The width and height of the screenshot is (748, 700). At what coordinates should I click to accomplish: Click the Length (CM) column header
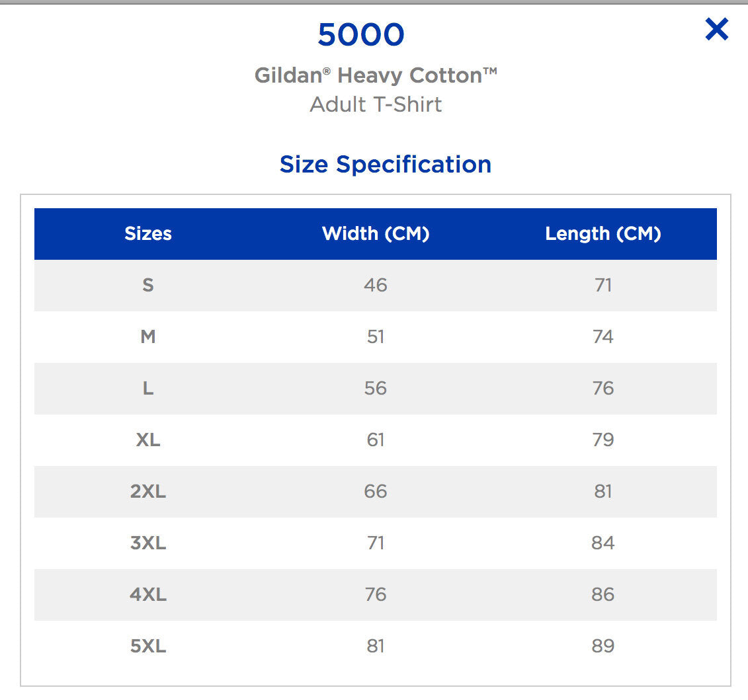(603, 233)
